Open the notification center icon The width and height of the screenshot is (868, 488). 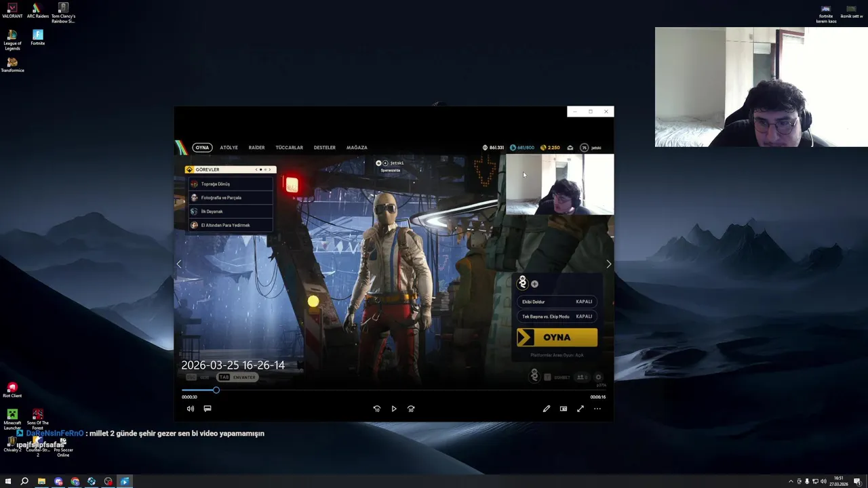coord(857,482)
